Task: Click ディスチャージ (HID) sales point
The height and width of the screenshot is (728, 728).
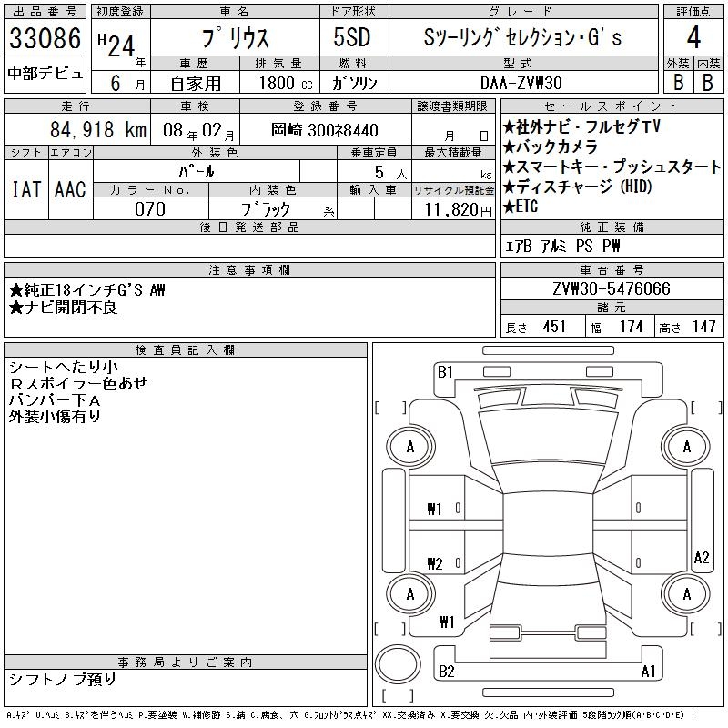Action: (x=578, y=187)
